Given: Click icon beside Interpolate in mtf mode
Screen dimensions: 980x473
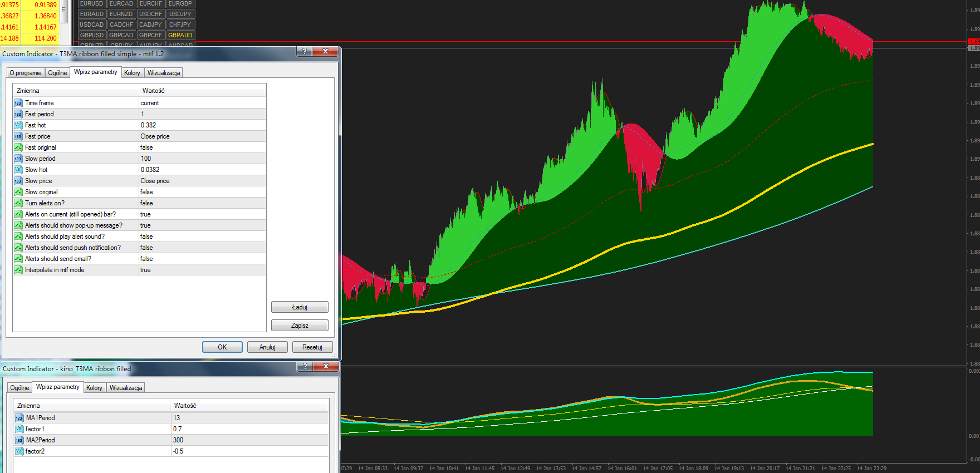Looking at the screenshot, I should (18, 270).
